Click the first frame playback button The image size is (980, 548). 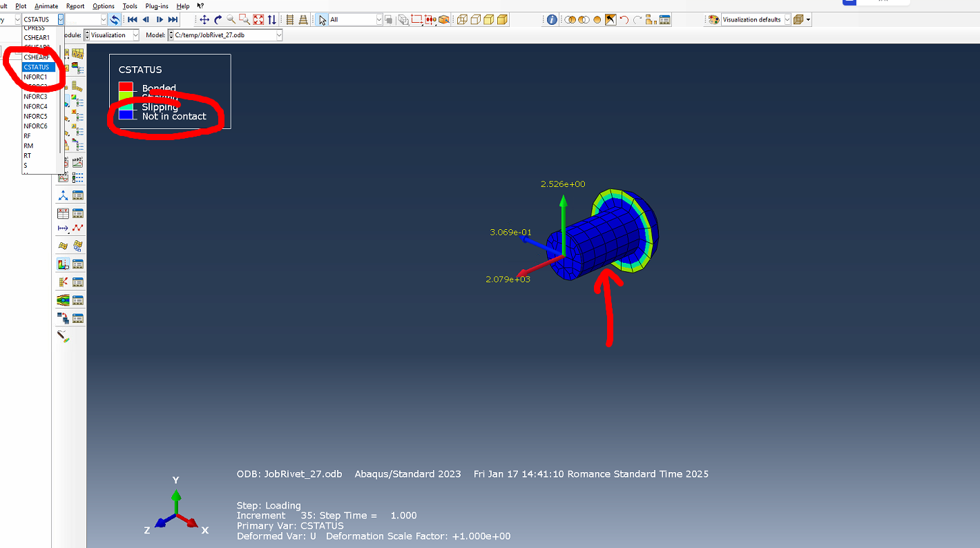(132, 19)
